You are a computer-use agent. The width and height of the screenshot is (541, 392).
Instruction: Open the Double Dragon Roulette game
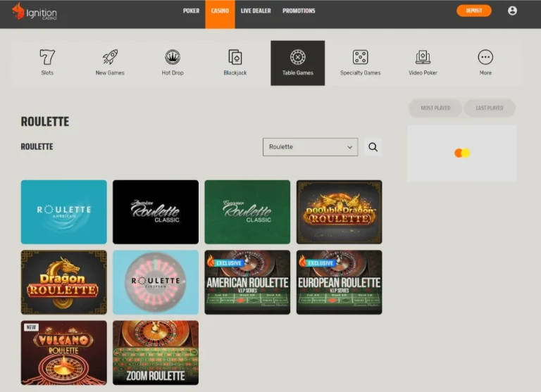[x=339, y=212]
